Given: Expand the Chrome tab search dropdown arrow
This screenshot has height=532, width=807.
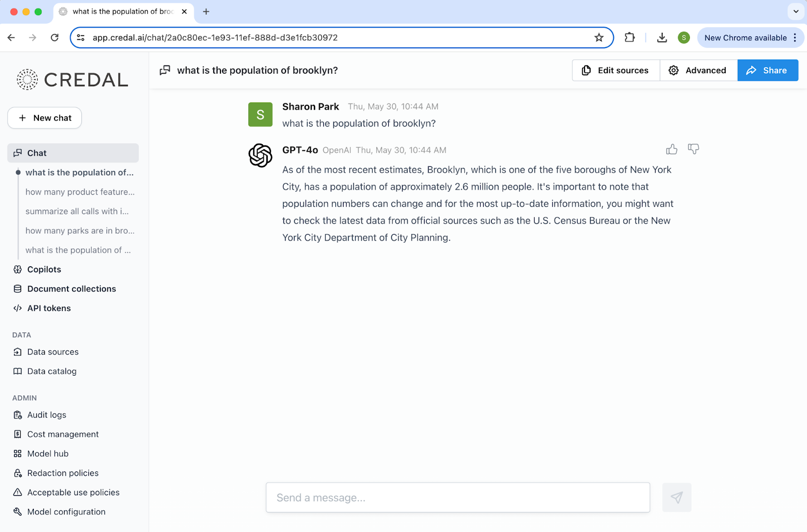Looking at the screenshot, I should pyautogui.click(x=796, y=11).
